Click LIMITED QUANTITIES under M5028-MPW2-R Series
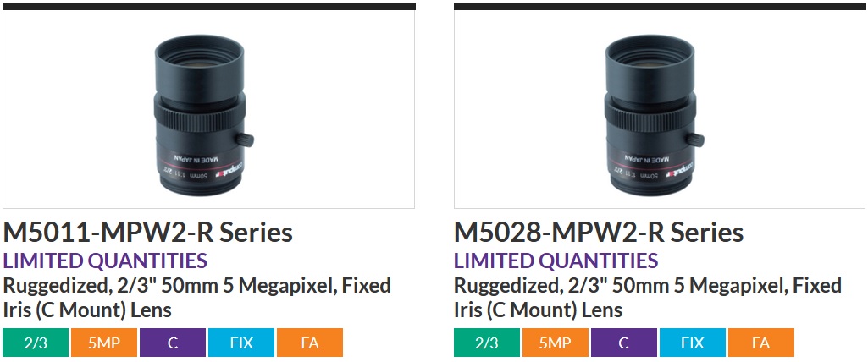868x362 pixels. pyautogui.click(x=556, y=261)
